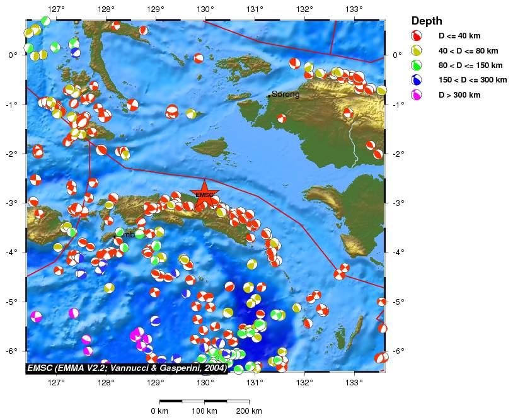Click the red beachball just southeast of Sorong
This screenshot has height=420, width=513.
pyautogui.click(x=282, y=118)
